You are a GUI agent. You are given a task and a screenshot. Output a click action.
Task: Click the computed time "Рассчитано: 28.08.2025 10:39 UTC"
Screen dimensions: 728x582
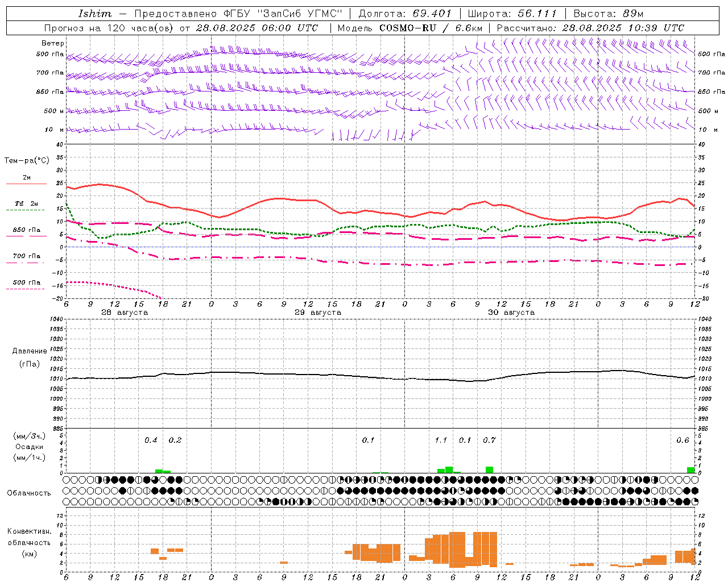590,28
